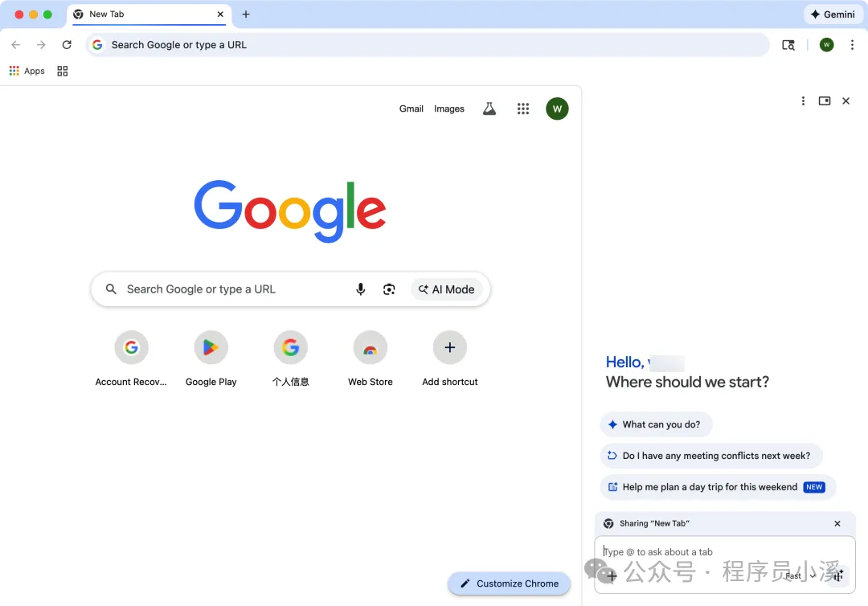The height and width of the screenshot is (606, 868).
Task: Open the Gmail link
Action: click(411, 109)
